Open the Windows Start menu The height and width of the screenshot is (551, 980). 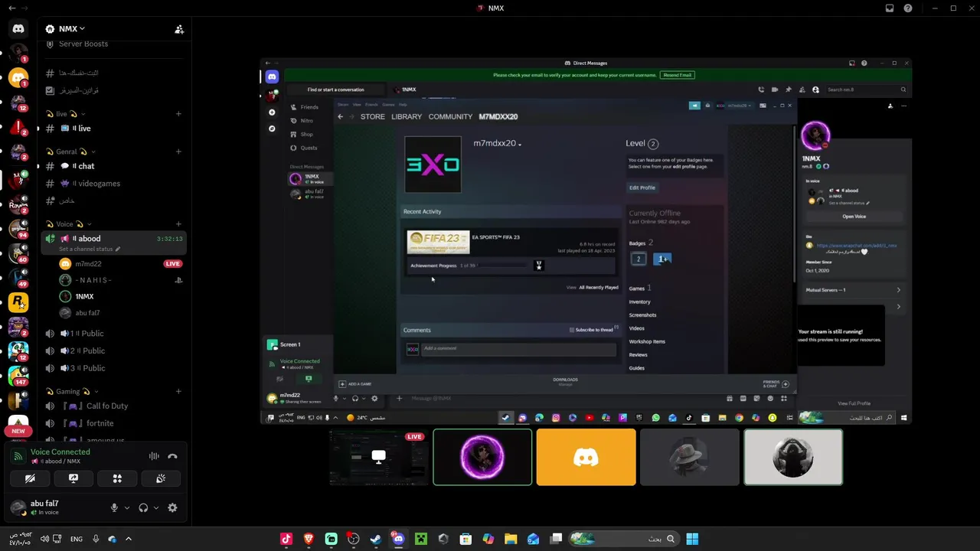pos(692,539)
